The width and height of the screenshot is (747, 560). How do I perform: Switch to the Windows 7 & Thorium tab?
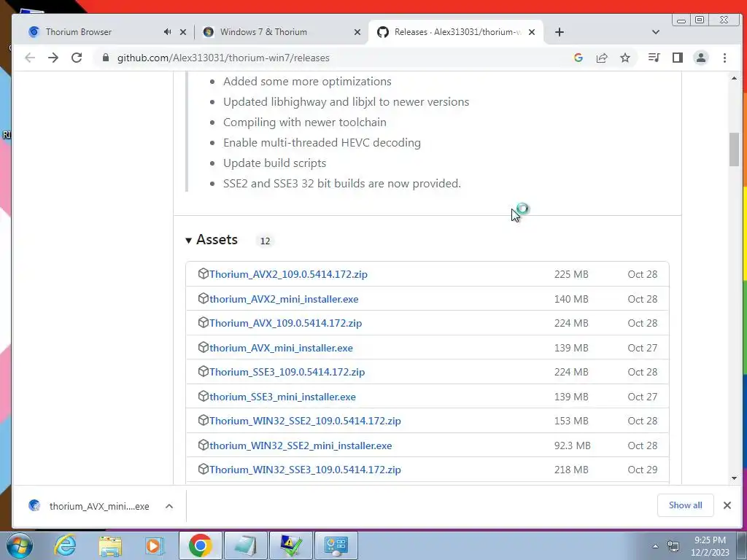[281, 32]
